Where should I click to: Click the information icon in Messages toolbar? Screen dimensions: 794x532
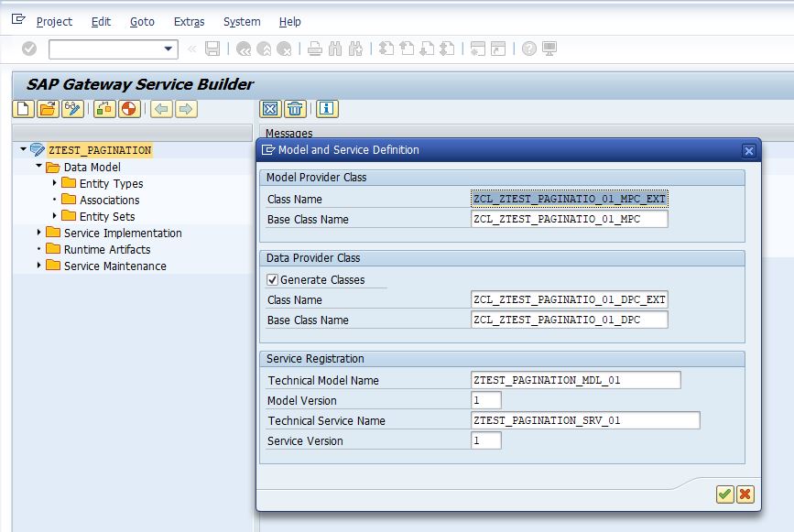coord(327,109)
